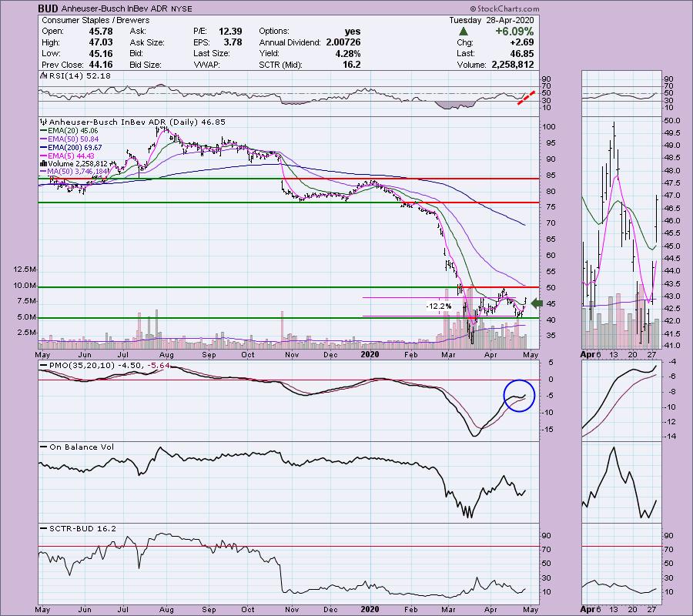Click the Nov label on the bottom date axis

coord(292,609)
